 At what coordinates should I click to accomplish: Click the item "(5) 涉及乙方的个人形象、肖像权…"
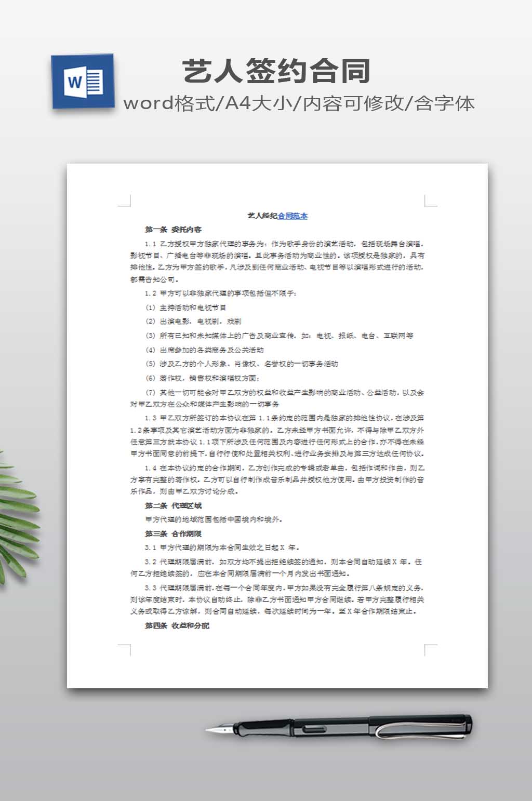click(242, 364)
